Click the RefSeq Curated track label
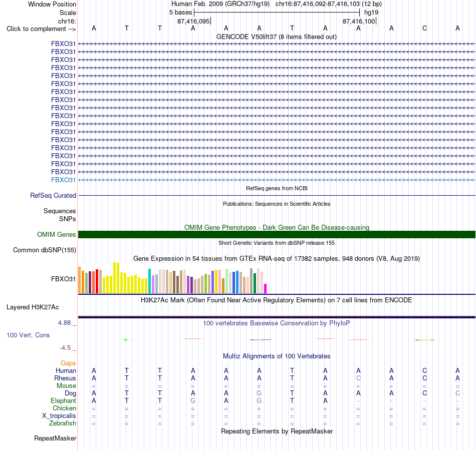 pos(53,195)
